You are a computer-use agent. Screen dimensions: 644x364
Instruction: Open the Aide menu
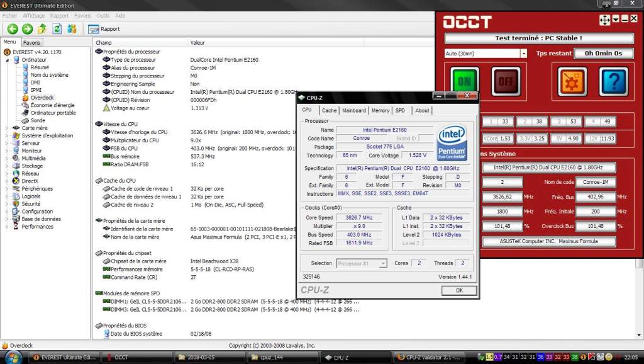(x=120, y=16)
